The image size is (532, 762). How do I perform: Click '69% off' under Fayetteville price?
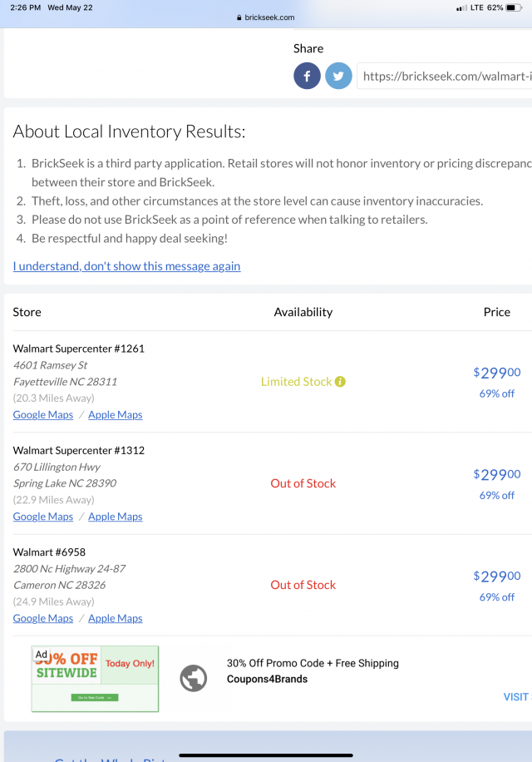click(x=496, y=393)
